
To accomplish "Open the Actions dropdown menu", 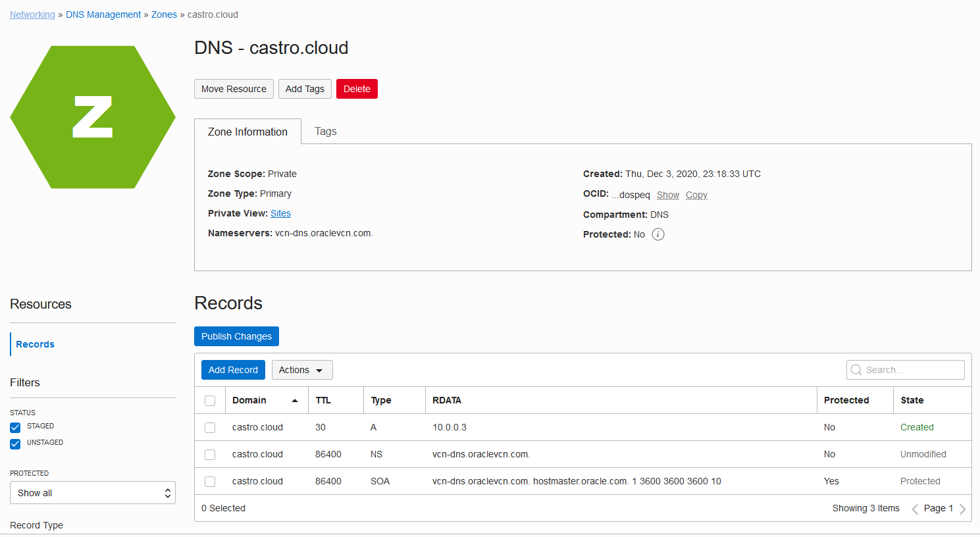I will point(302,370).
